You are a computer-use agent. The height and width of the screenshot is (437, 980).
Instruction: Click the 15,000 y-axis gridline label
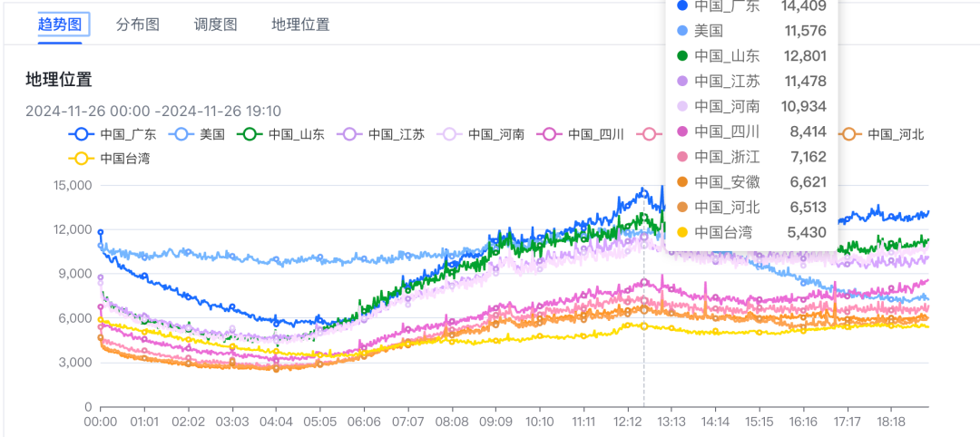pos(73,186)
